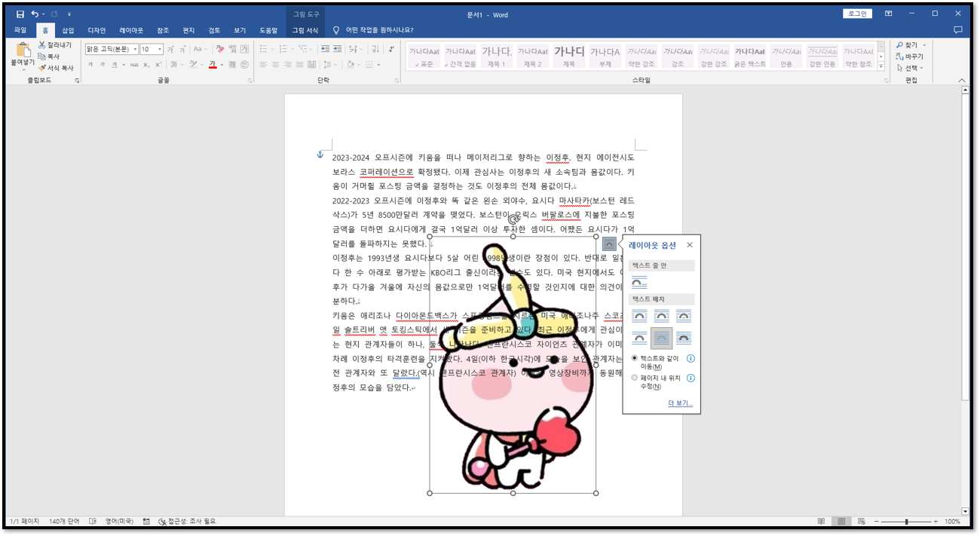Increase paragraph indent
The image size is (980, 536).
point(337,49)
